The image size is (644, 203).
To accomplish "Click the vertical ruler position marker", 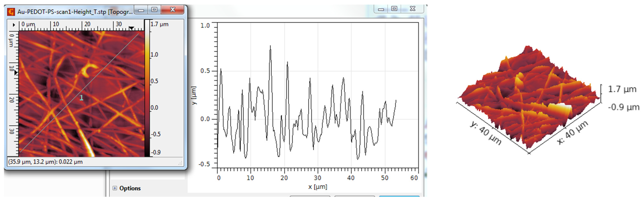I will coord(16,73).
